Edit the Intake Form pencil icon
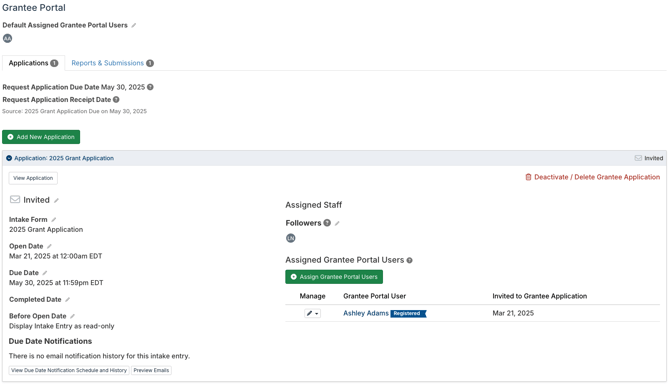The width and height of the screenshot is (670, 385). 54,220
